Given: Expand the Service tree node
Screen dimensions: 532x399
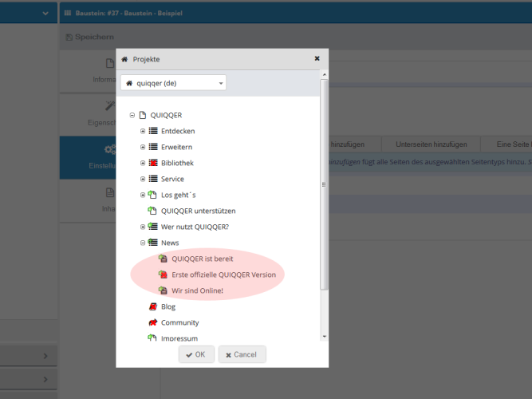Looking at the screenshot, I should click(x=143, y=179).
